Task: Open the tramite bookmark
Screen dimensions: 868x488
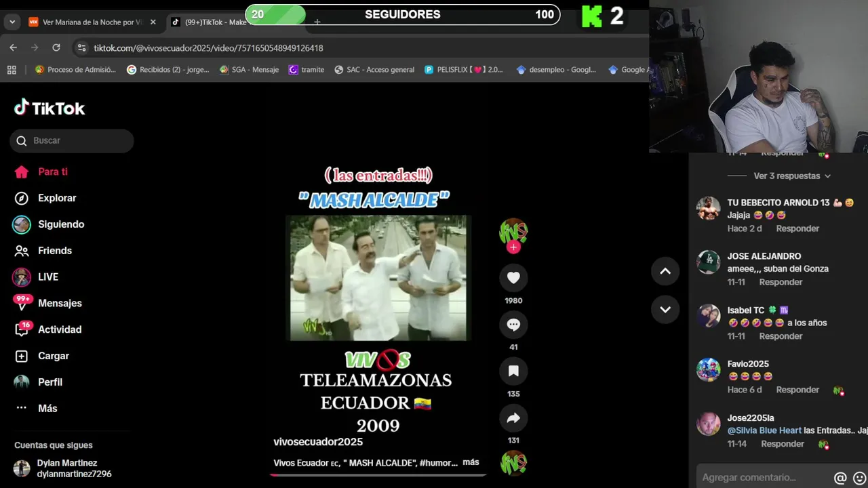Action: click(x=307, y=69)
